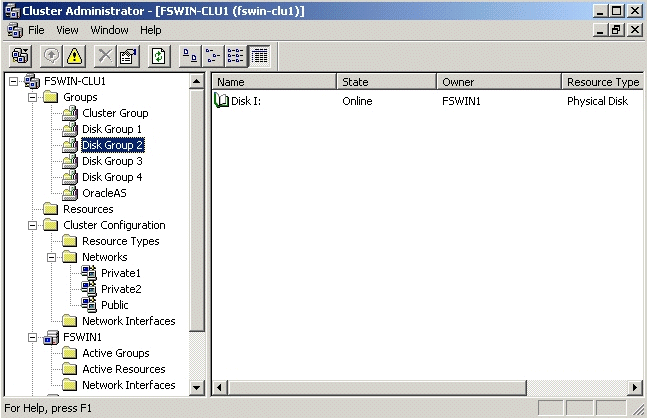This screenshot has height=418, width=647.
Task: Collapse the Networks folder
Action: pyautogui.click(x=51, y=257)
